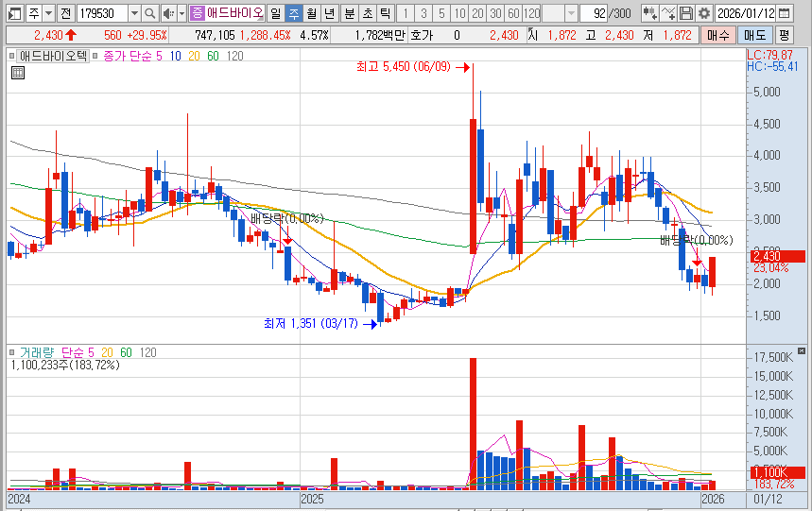Switch chart to second 초 period

tap(367, 13)
